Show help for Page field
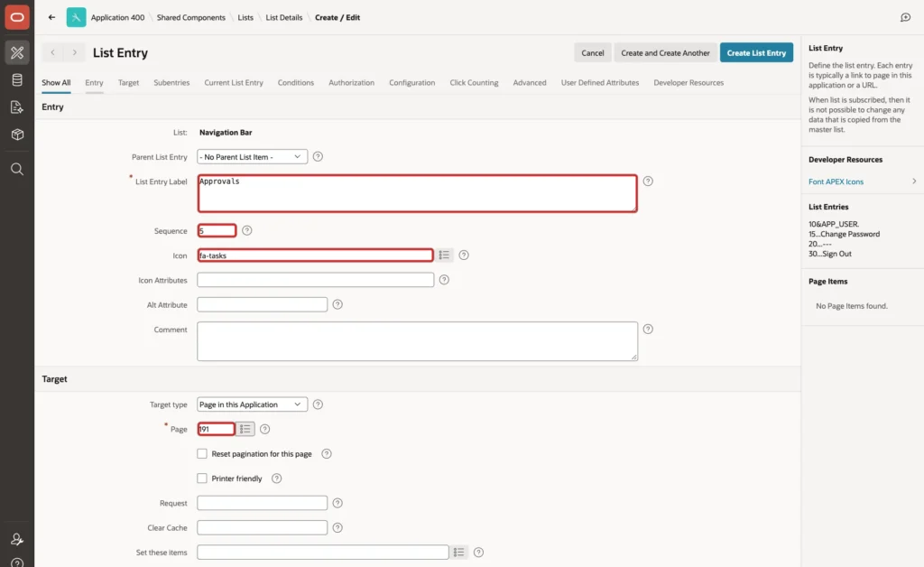 pos(264,429)
